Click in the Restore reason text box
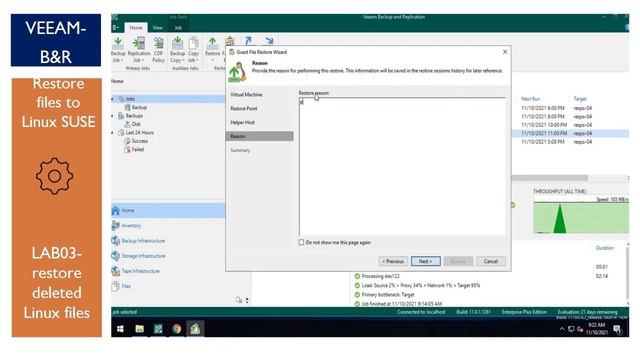The image size is (640, 360). (402, 167)
